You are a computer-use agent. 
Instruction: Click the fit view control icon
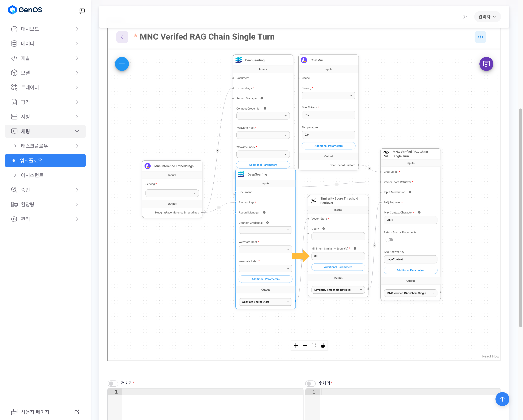pos(314,345)
